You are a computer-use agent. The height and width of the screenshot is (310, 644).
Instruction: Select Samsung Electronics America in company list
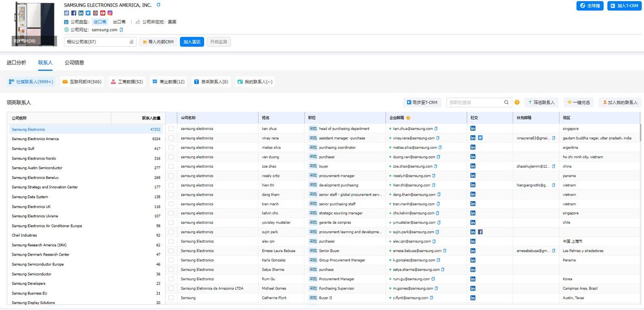pos(86,139)
